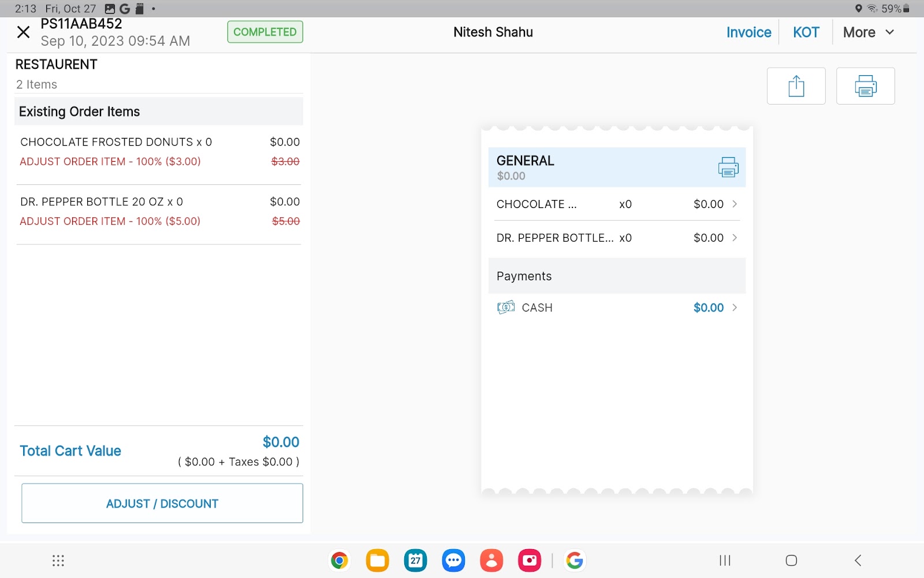This screenshot has width=924, height=578.
Task: Open the app drawer grid icon
Action: pyautogui.click(x=58, y=560)
